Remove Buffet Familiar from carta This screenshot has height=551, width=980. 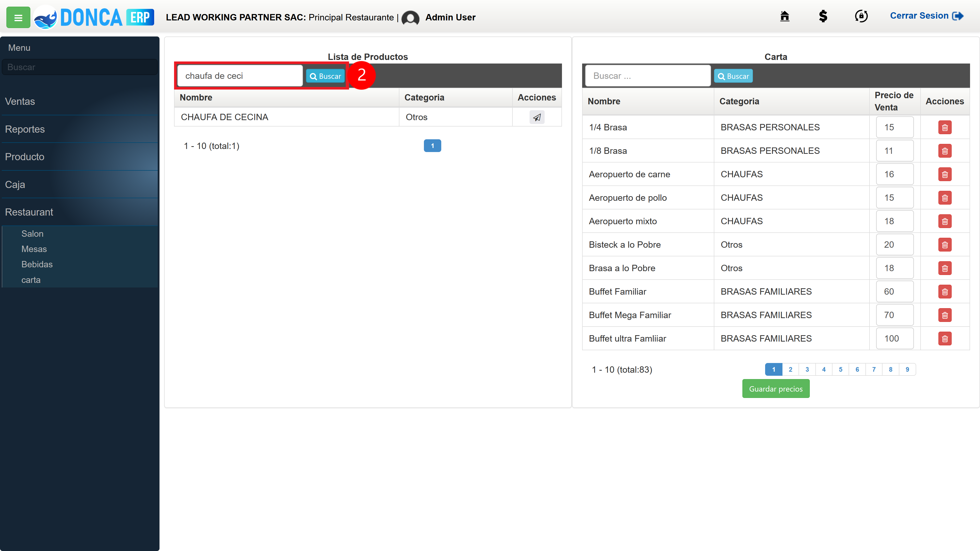click(945, 292)
